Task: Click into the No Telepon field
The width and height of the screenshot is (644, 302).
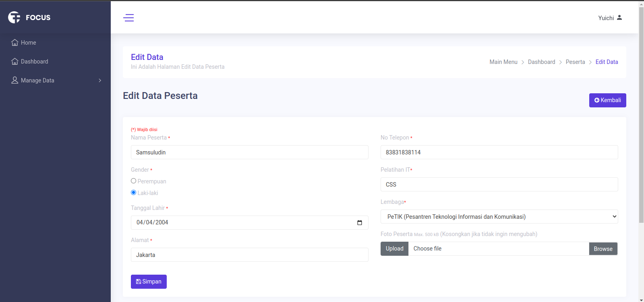Action: [x=499, y=152]
